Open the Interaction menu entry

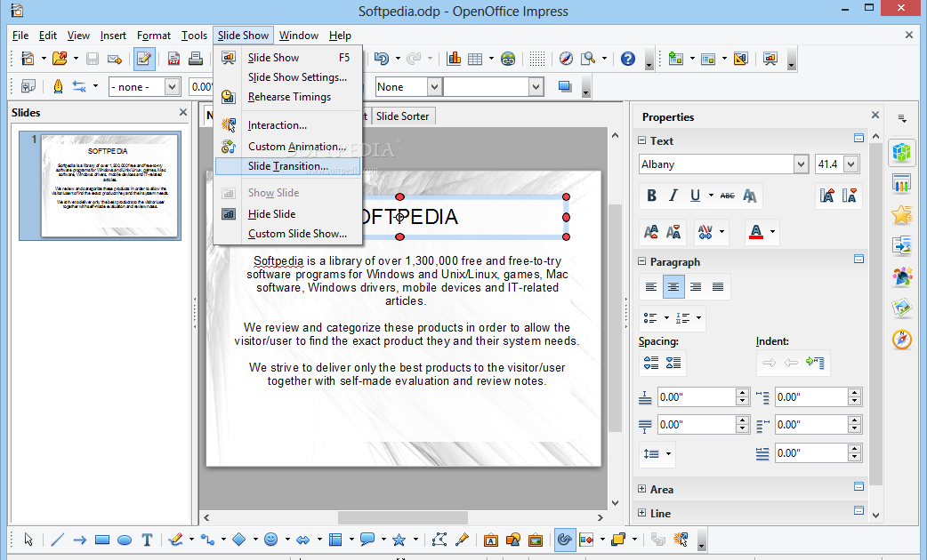(x=278, y=125)
